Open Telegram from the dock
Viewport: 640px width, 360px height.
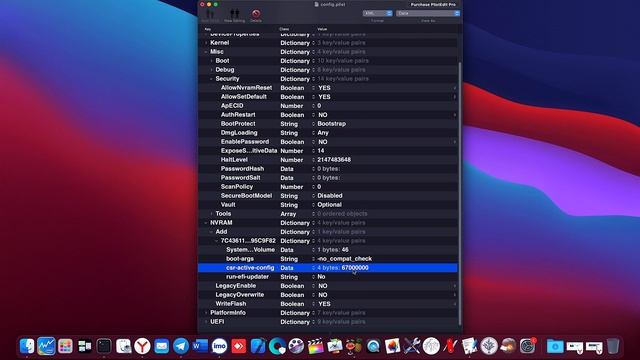tap(181, 346)
